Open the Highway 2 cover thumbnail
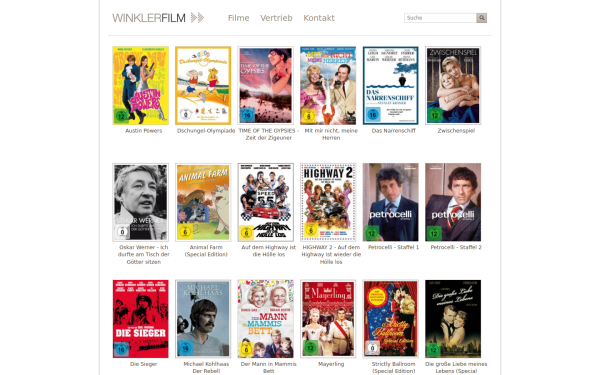The width and height of the screenshot is (600, 375). [328, 202]
